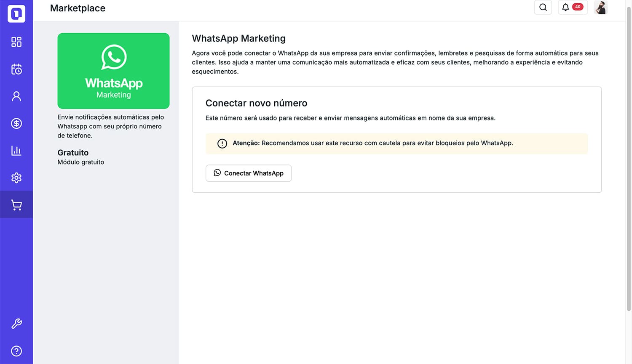Screen dimensions: 632x364
Task: Click the Gratuito price label
Action: [73, 152]
